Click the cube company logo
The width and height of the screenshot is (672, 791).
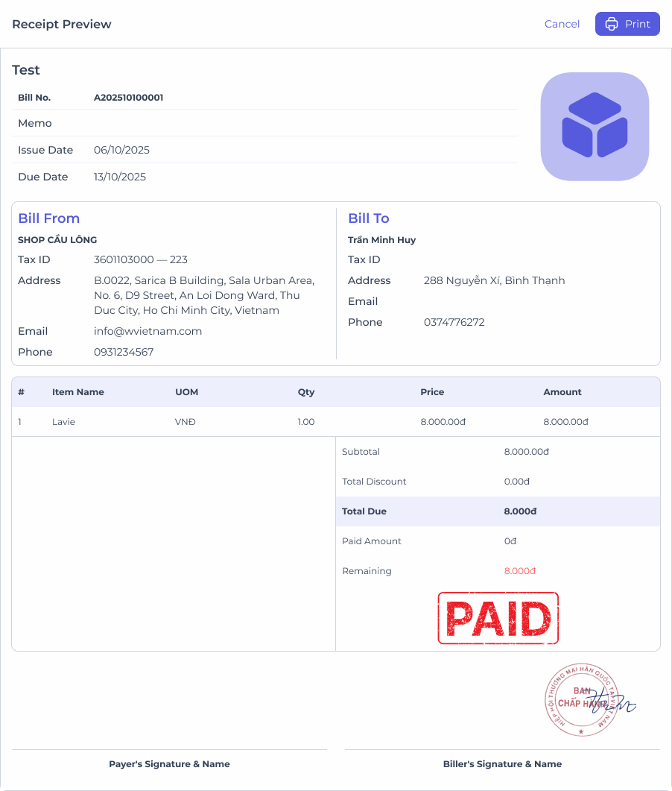[x=595, y=127]
